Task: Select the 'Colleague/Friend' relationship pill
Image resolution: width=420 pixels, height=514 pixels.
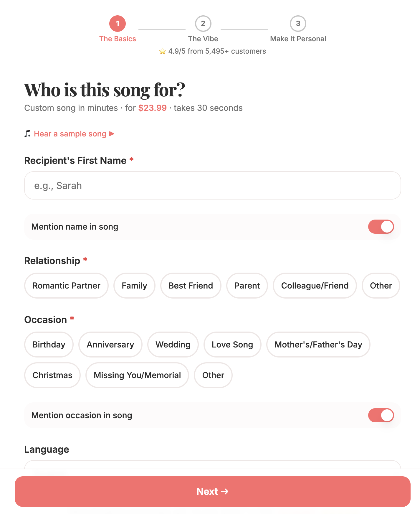Action: [x=315, y=286]
